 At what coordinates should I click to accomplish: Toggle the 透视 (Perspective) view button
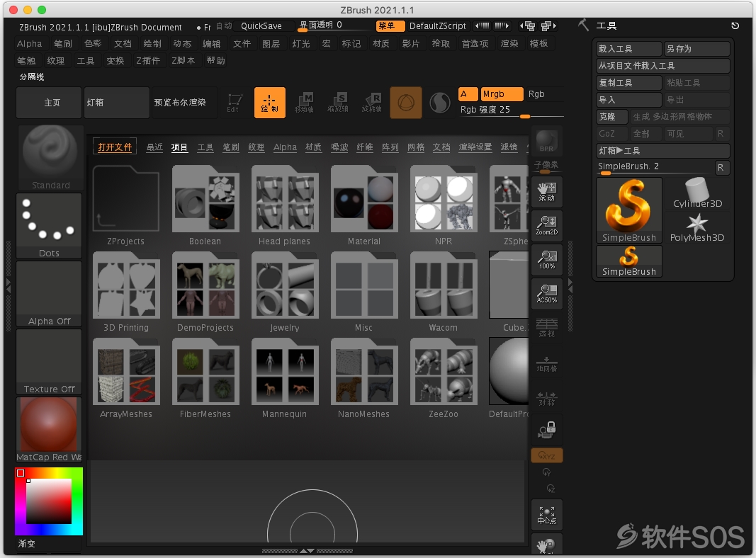pos(547,328)
